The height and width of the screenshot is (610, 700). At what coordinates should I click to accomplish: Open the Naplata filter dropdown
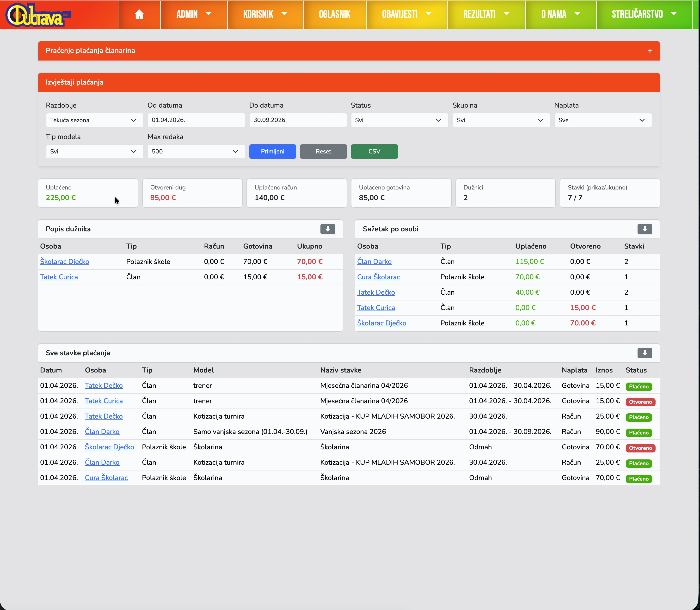click(x=603, y=120)
